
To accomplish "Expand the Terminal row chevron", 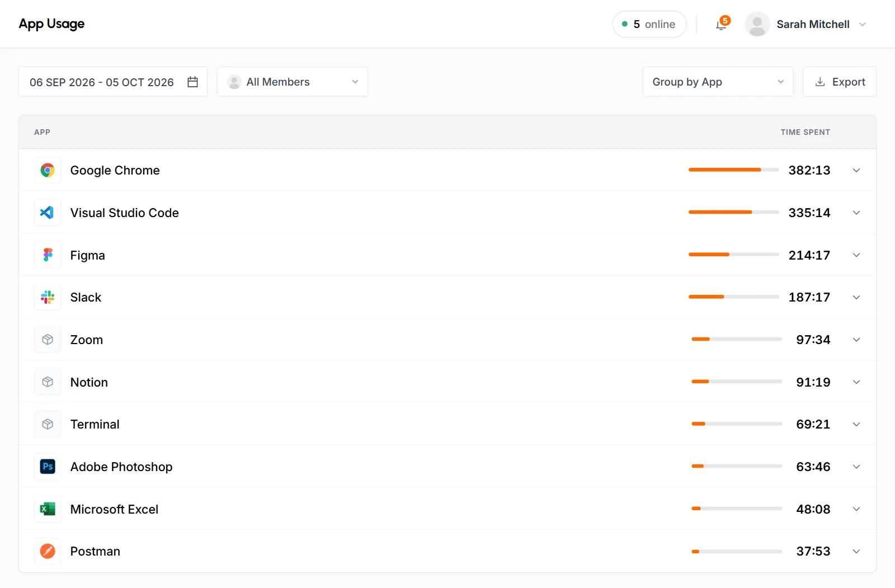I will point(856,424).
